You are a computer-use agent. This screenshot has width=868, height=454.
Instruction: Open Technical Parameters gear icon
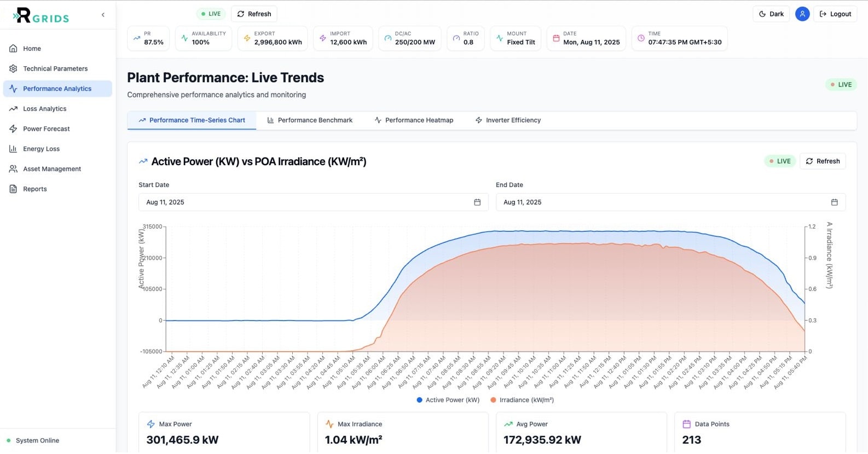coord(13,69)
